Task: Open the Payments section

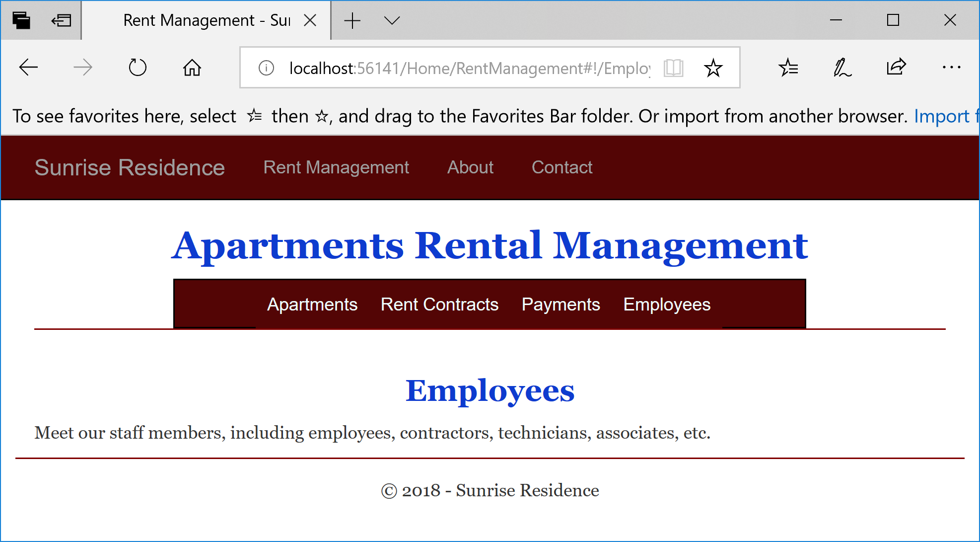Action: click(x=561, y=305)
